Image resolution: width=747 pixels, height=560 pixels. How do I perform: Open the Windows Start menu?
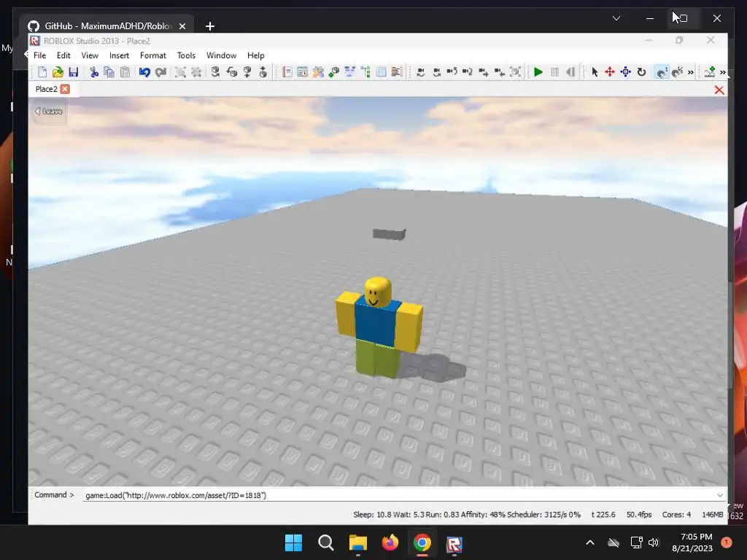[293, 542]
